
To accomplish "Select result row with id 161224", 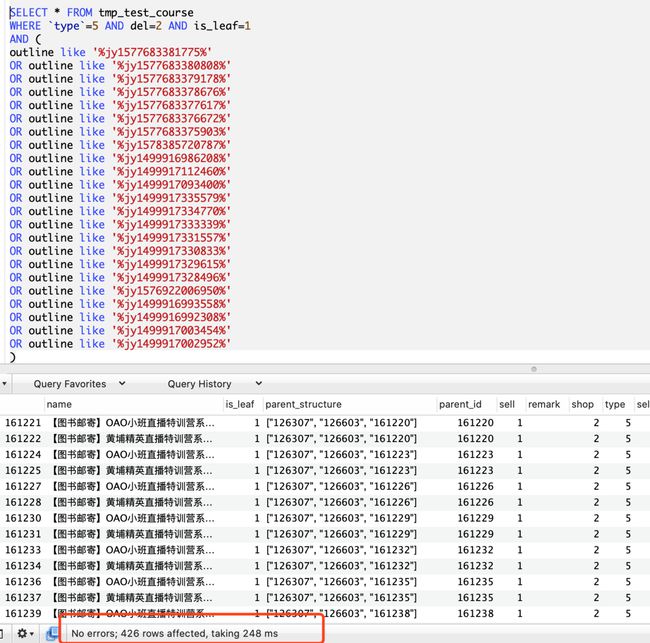I will point(325,455).
